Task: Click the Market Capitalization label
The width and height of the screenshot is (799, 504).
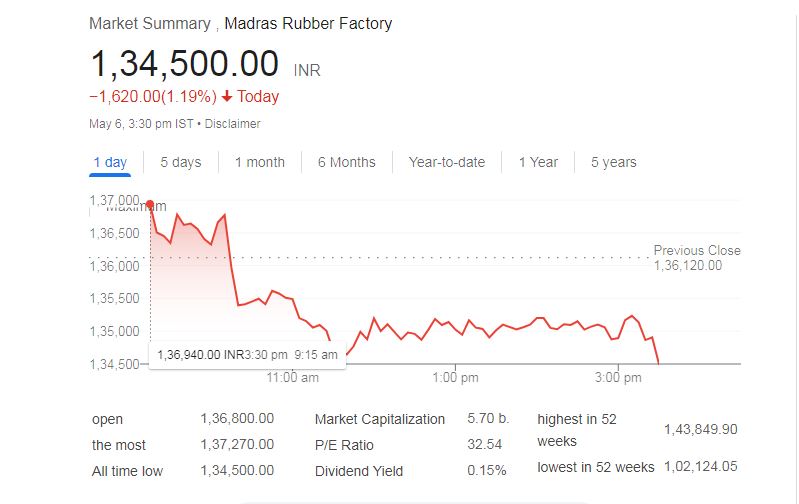Action: tap(379, 419)
